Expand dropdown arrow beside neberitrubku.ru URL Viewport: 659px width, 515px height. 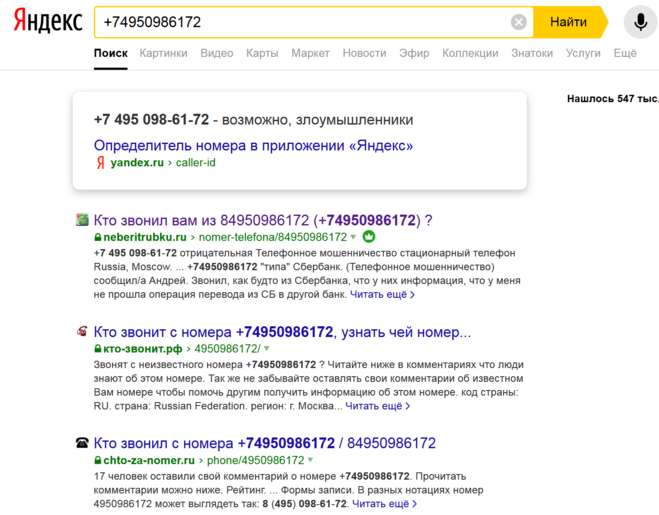pos(353,237)
